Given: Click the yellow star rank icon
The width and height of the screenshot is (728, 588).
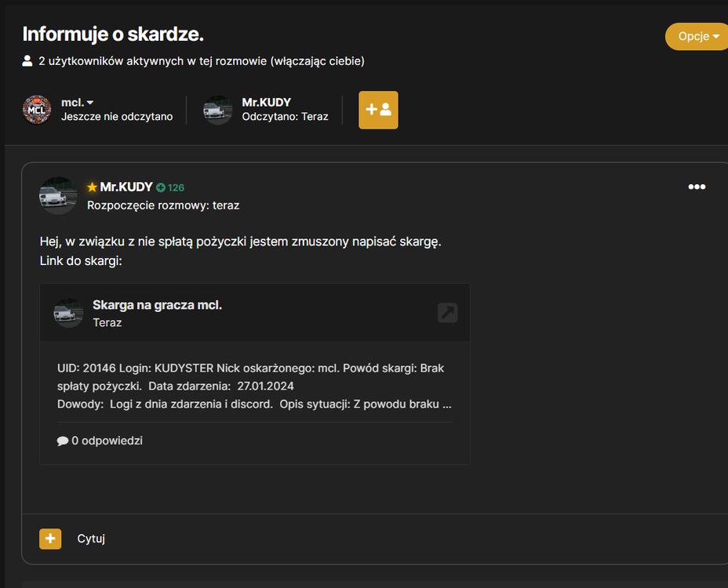Looking at the screenshot, I should click(x=92, y=187).
